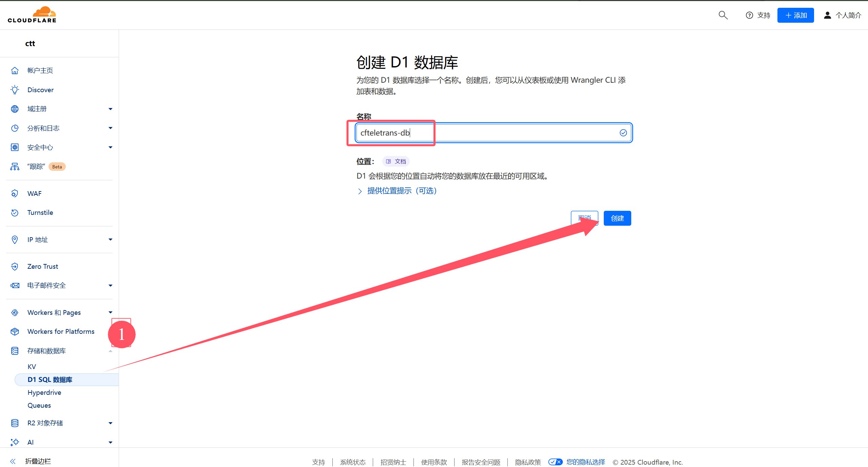Screen dimensions: 868x467
Task: Click the 取消 cancel button
Action: tap(584, 218)
